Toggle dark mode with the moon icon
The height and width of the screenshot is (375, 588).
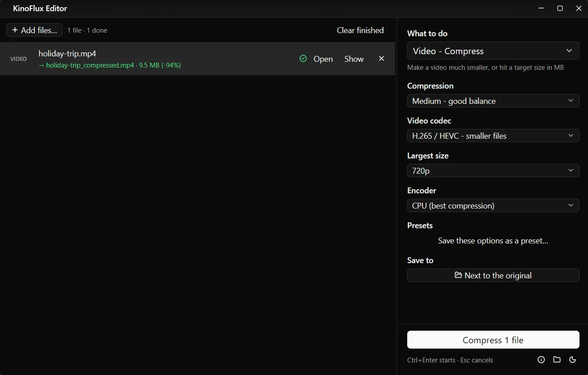572,359
